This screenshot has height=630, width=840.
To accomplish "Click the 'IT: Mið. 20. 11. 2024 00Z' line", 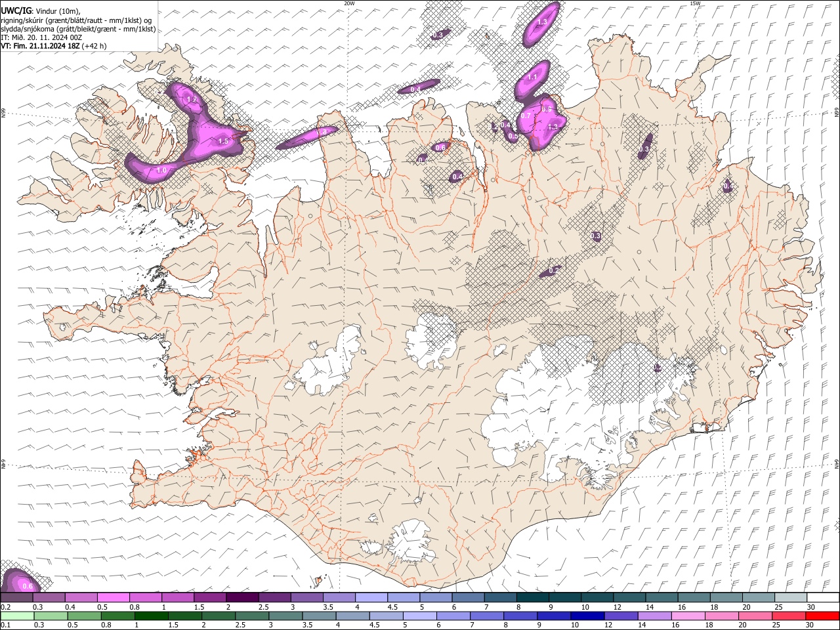I will pos(41,37).
